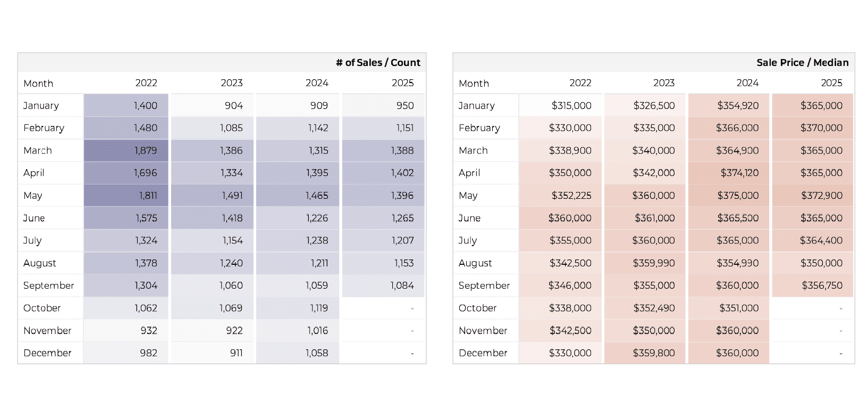Click the '# of Sales / Count' table title
Image resolution: width=868 pixels, height=411 pixels.
point(377,63)
